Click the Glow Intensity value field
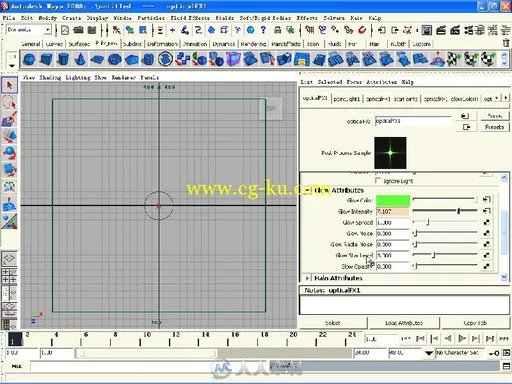The image size is (512, 384). (x=393, y=211)
